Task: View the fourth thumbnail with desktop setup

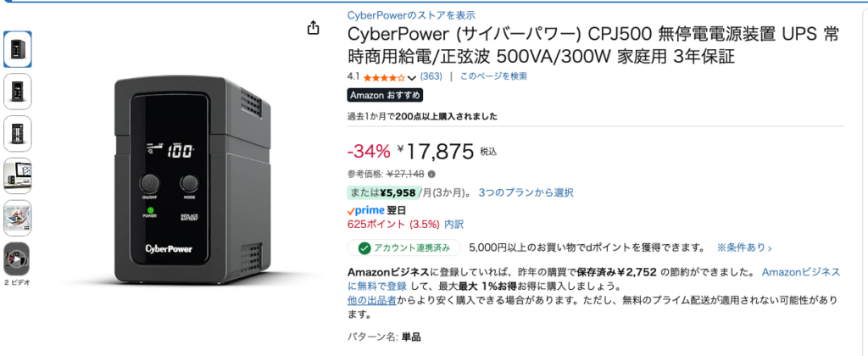Action: (17, 175)
